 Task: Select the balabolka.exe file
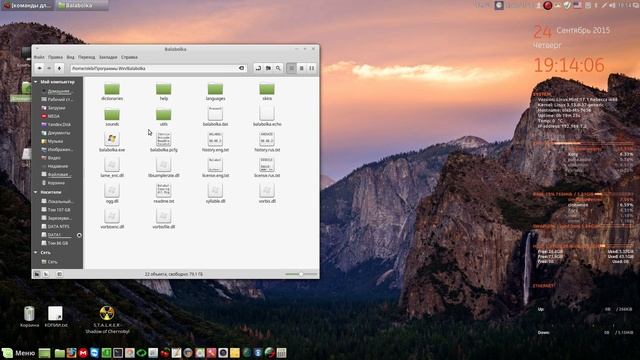[112, 142]
